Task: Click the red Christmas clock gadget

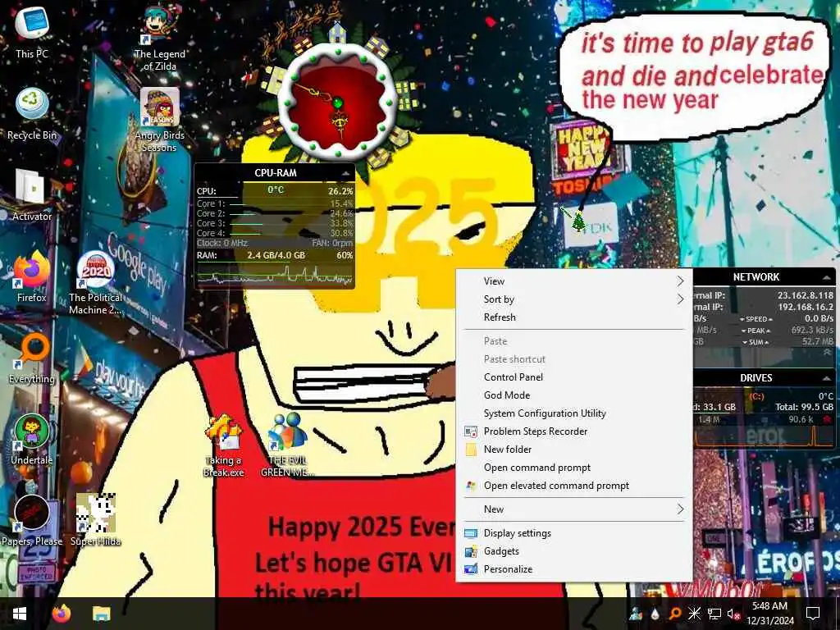Action: click(337, 103)
